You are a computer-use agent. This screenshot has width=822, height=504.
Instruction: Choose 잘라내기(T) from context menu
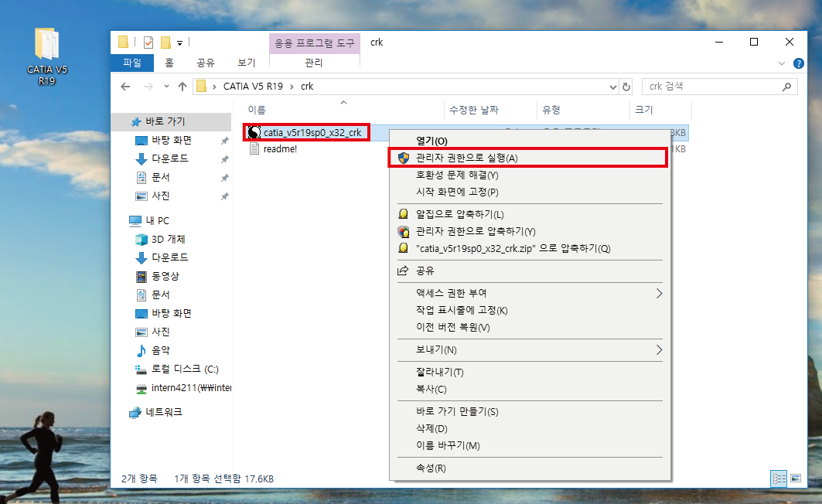click(x=530, y=372)
